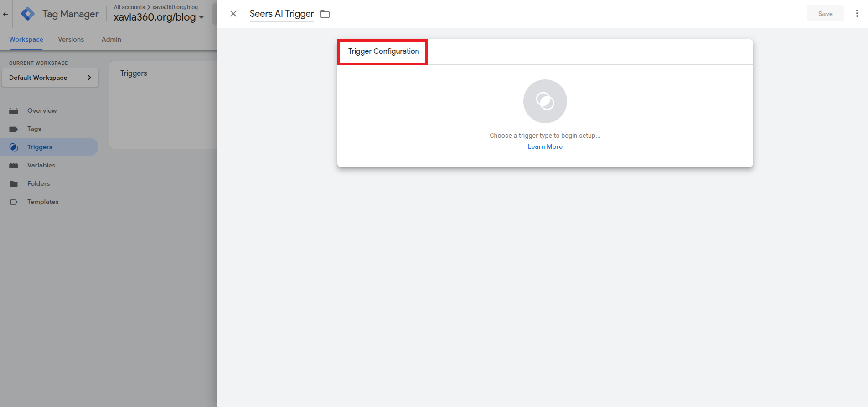Click the Variables icon in sidebar
Viewport: 868px width, 407px height.
click(x=14, y=166)
